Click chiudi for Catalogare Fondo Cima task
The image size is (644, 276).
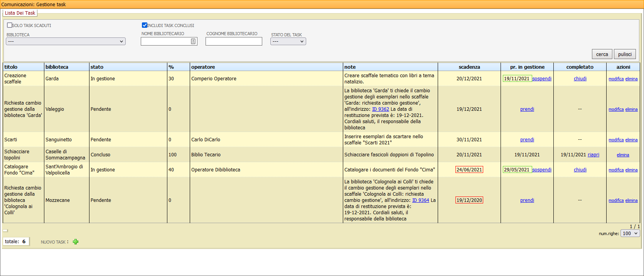580,170
